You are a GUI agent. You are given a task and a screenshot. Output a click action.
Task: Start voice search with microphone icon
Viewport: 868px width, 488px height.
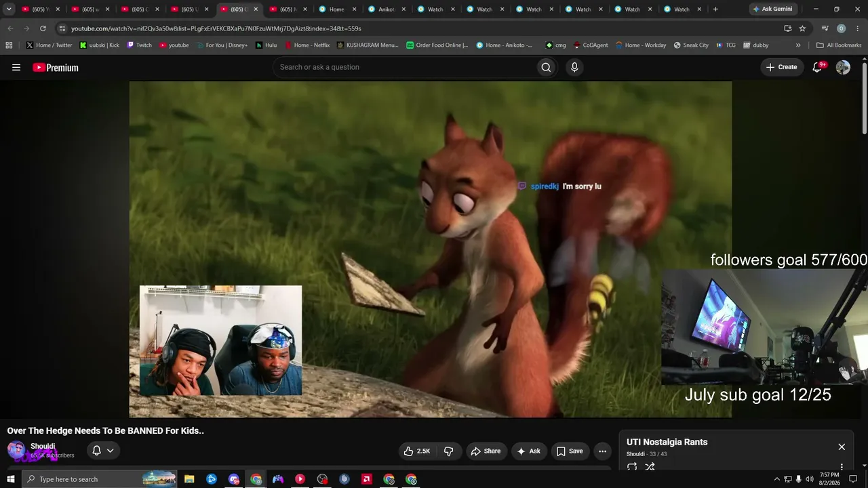pos(574,67)
